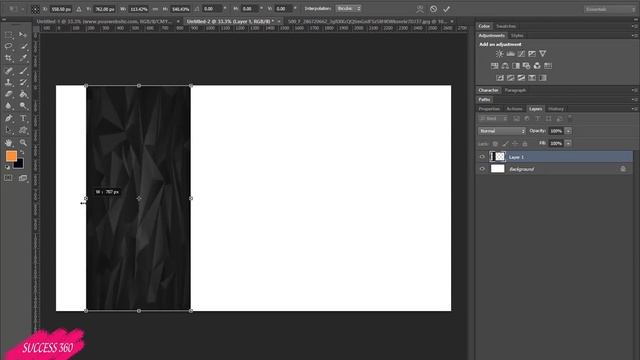Image resolution: width=640 pixels, height=360 pixels.
Task: Open the layer filter Kind dropdown
Action: 493,118
